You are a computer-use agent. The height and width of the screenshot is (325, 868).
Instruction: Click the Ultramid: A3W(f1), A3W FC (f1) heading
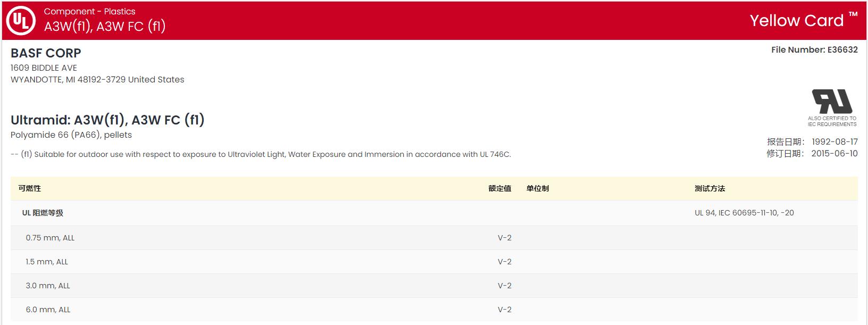(x=107, y=120)
